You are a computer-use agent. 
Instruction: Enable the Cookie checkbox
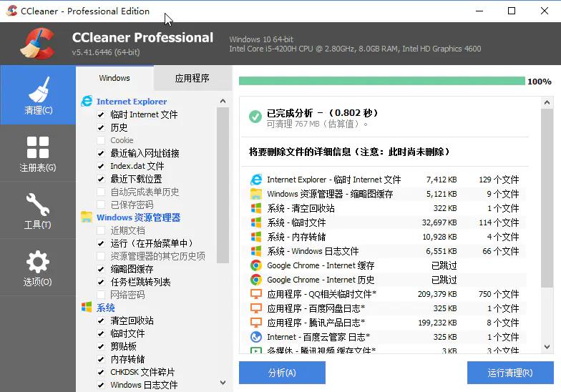click(x=102, y=140)
